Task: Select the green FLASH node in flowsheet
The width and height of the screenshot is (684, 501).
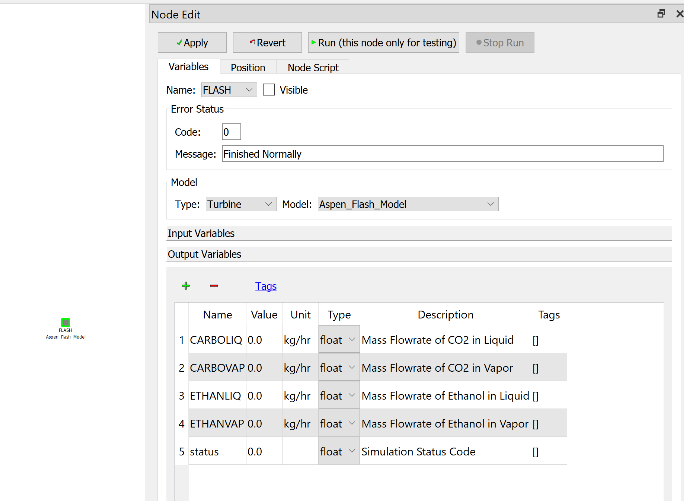Action: (x=65, y=323)
